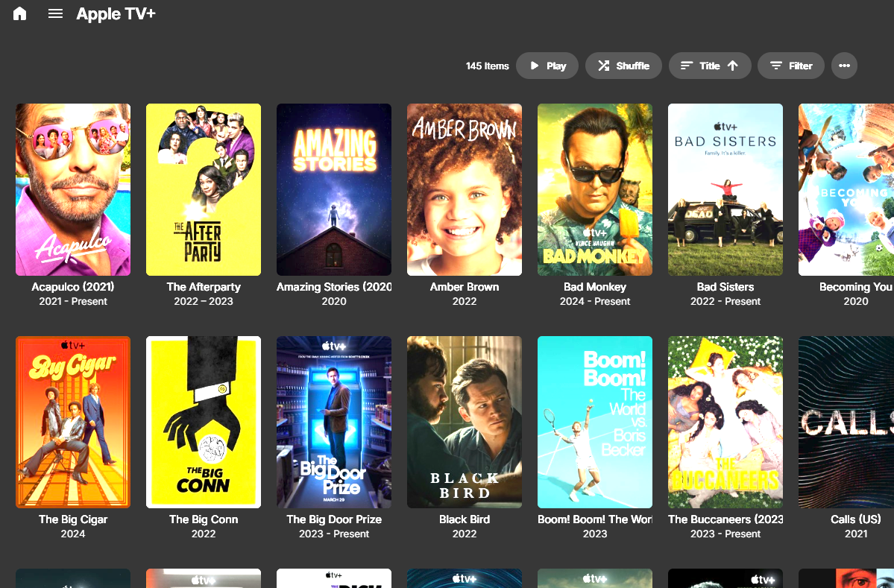Image resolution: width=894 pixels, height=588 pixels.
Task: Open The Big Cigar poster
Action: click(73, 423)
